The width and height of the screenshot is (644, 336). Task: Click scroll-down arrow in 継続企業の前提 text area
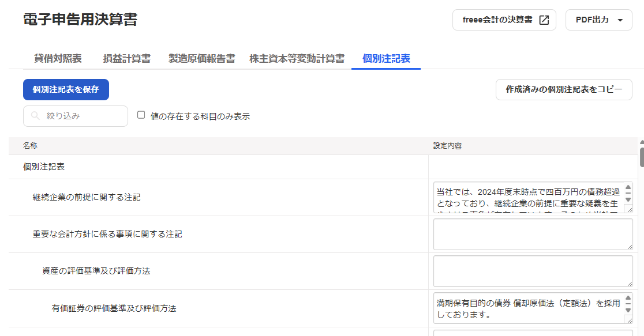click(628, 200)
